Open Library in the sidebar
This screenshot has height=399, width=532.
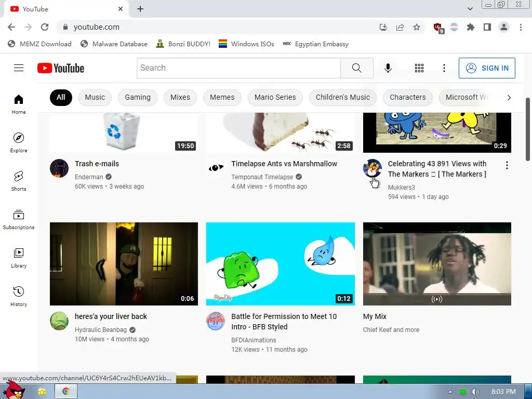[x=19, y=258]
